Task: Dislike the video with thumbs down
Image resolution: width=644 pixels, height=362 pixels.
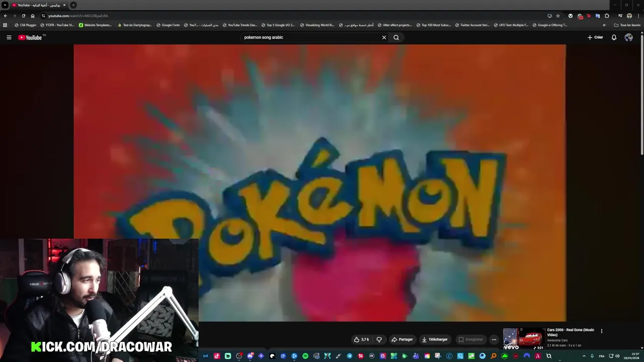Action: (379, 339)
